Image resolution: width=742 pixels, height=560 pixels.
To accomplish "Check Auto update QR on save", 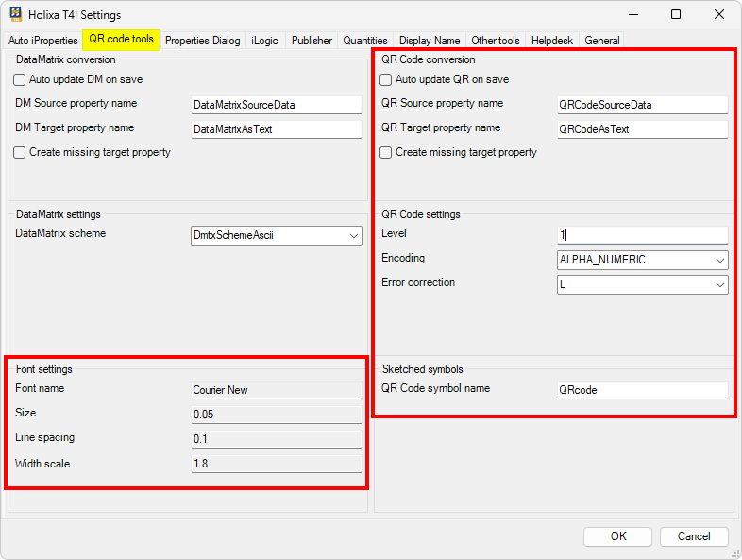I will [x=386, y=80].
